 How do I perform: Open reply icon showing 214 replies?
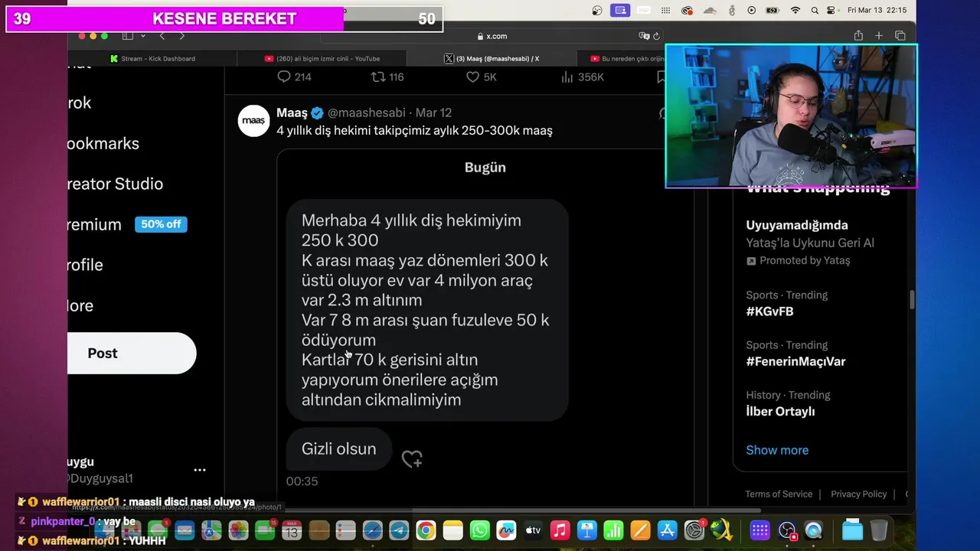283,77
